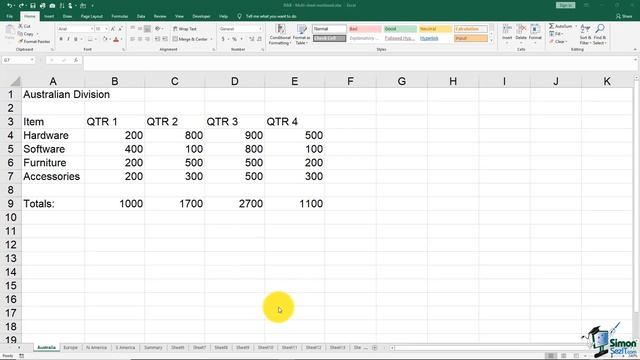640x360 pixels.
Task: Apply the Neutral cell style
Action: coord(435,29)
